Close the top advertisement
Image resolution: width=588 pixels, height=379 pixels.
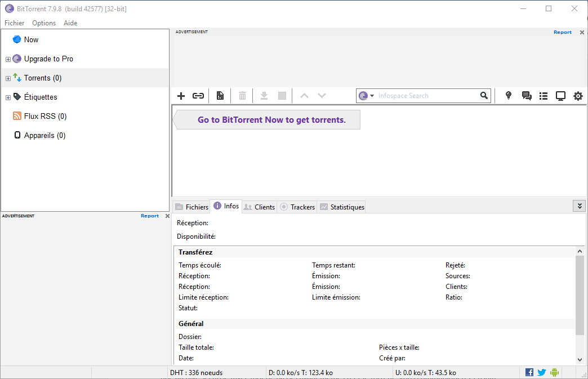(582, 32)
